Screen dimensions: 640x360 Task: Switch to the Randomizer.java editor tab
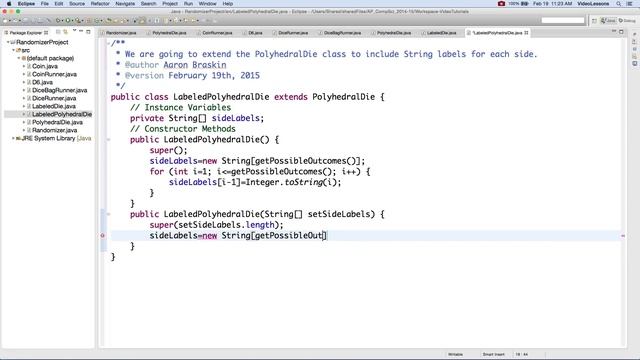point(121,33)
